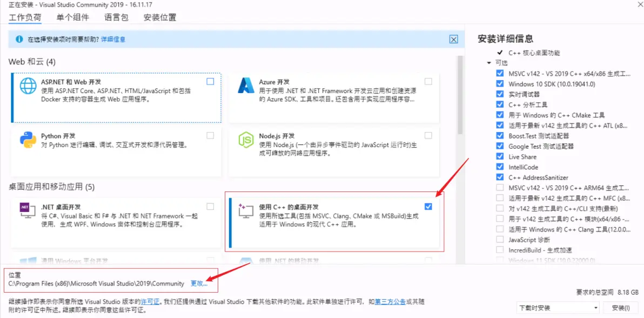Screen dimensions: 644x318
Task: Uncheck the Live Share component
Action: pos(499,156)
